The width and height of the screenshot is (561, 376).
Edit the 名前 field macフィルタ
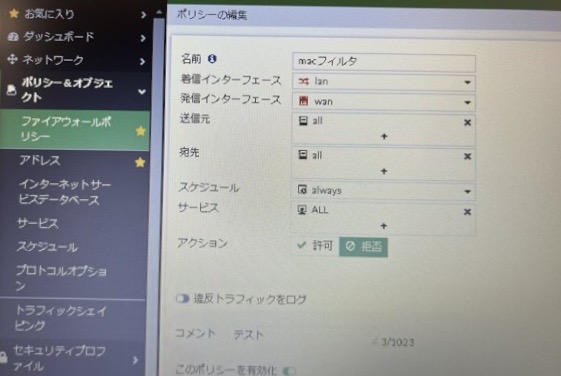pos(384,62)
